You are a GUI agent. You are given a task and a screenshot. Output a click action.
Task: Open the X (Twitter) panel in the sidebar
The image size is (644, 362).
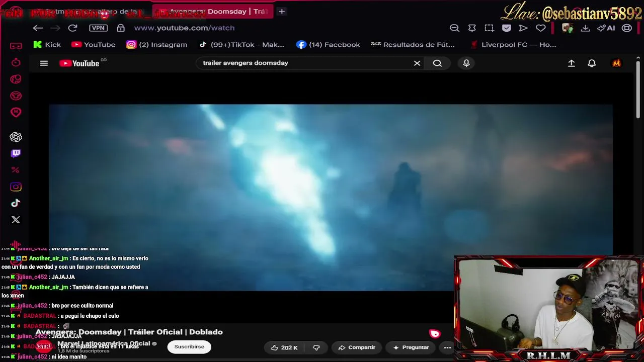pos(16,220)
